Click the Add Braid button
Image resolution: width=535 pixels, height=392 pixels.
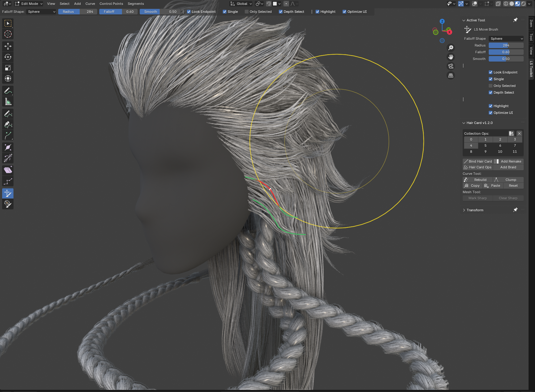pyautogui.click(x=509, y=167)
